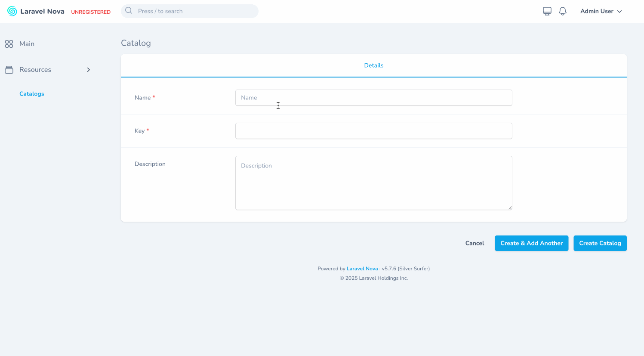The image size is (644, 356).
Task: Click the Admin User avatar area
Action: pos(597,11)
